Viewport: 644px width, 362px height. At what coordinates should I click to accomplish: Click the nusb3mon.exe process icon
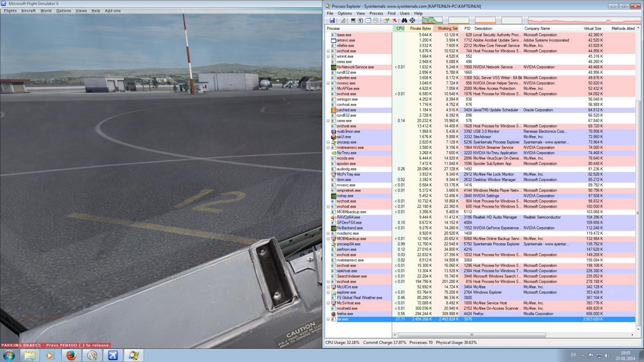point(333,131)
